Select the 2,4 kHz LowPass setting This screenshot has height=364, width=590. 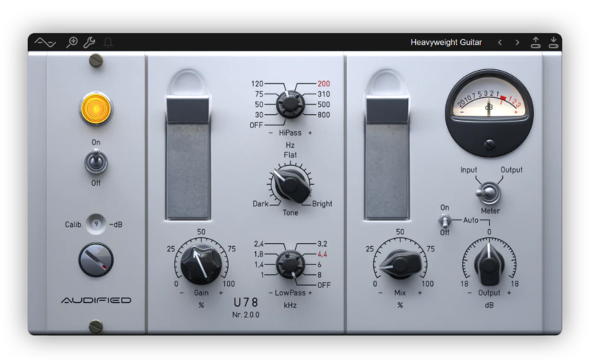point(259,244)
